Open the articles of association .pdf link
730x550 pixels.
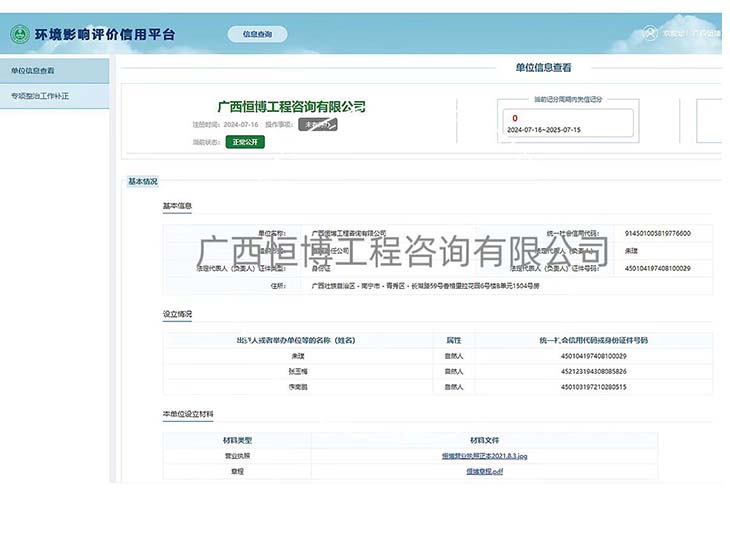[x=485, y=471]
